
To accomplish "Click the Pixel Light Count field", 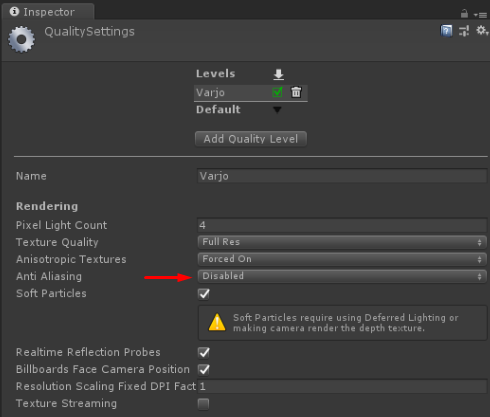I will (x=342, y=225).
